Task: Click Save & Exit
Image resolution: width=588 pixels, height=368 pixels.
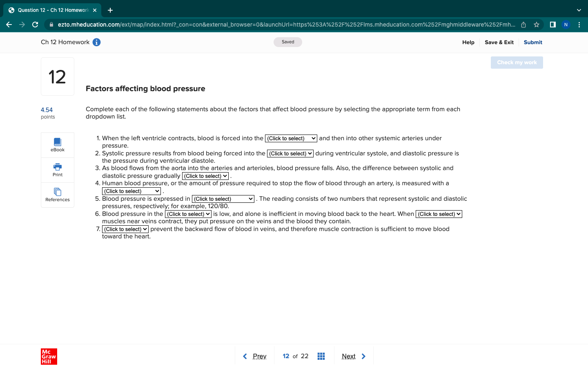Action: (499, 42)
